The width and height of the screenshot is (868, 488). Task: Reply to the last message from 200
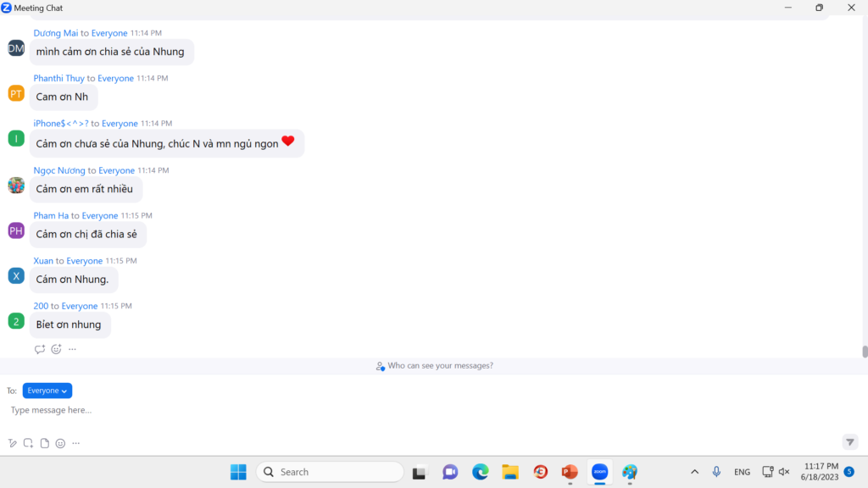point(40,349)
